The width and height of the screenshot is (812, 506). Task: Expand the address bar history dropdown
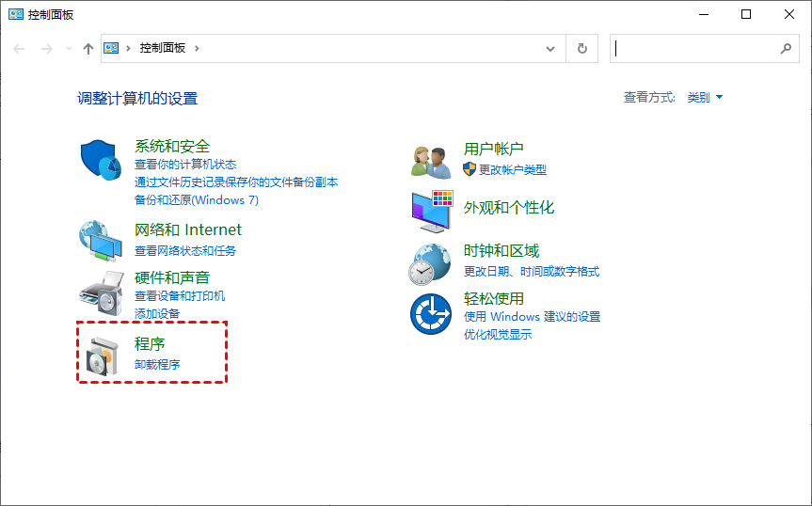pos(550,49)
